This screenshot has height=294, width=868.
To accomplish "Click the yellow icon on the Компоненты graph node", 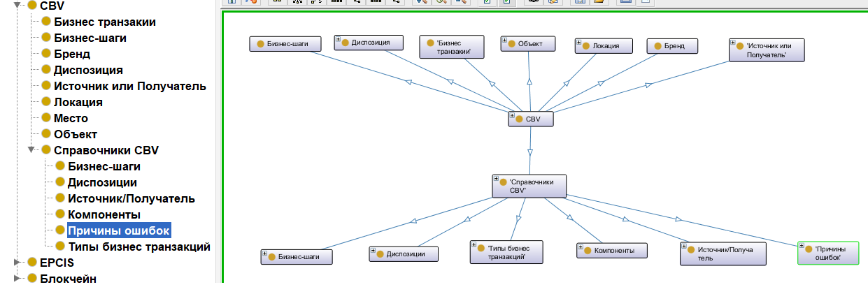I will click(x=590, y=250).
